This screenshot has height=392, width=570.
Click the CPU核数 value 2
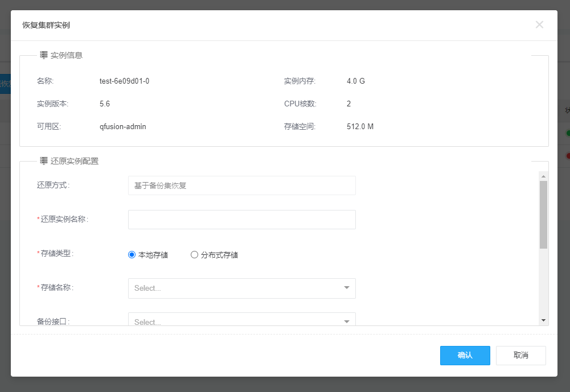click(x=348, y=104)
